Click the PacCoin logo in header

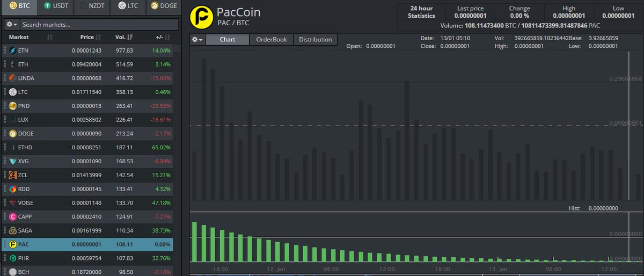pos(201,17)
